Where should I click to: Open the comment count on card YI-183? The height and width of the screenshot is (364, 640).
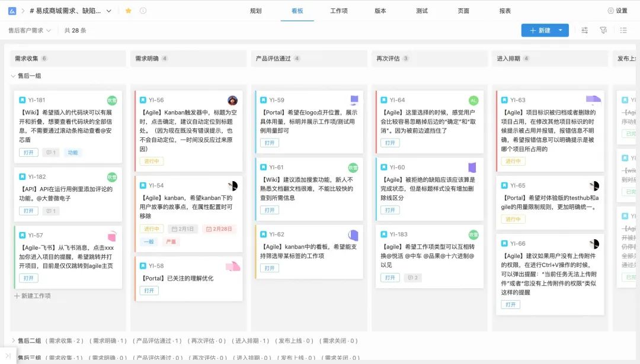(x=413, y=278)
